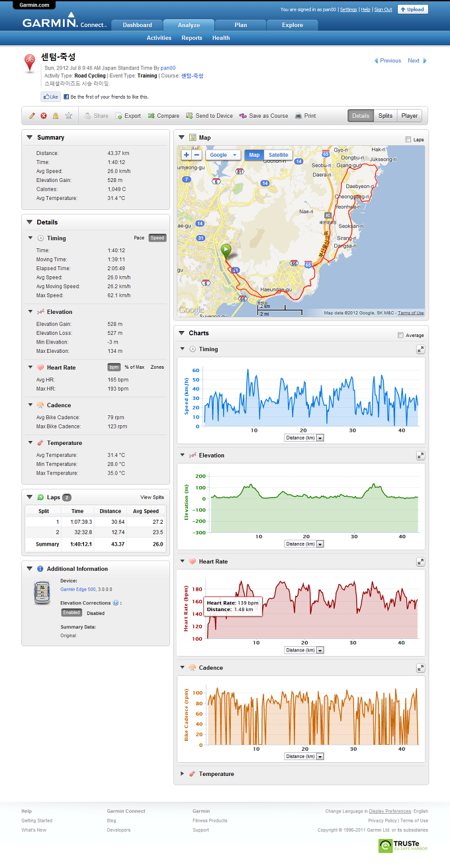Click the green start marker on map

click(x=226, y=252)
